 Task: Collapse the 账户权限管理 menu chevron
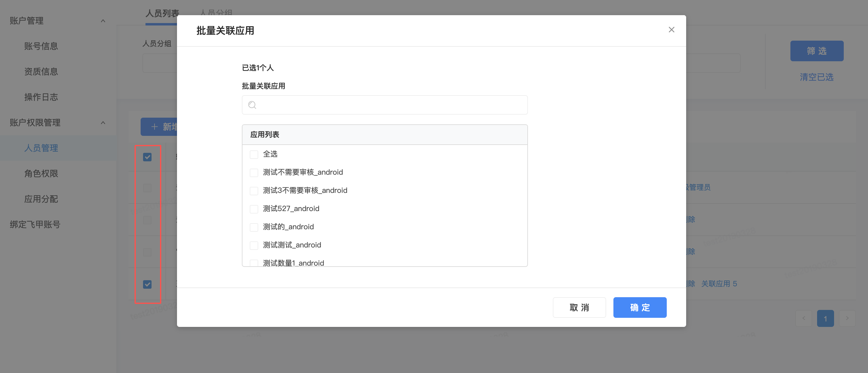tap(103, 123)
